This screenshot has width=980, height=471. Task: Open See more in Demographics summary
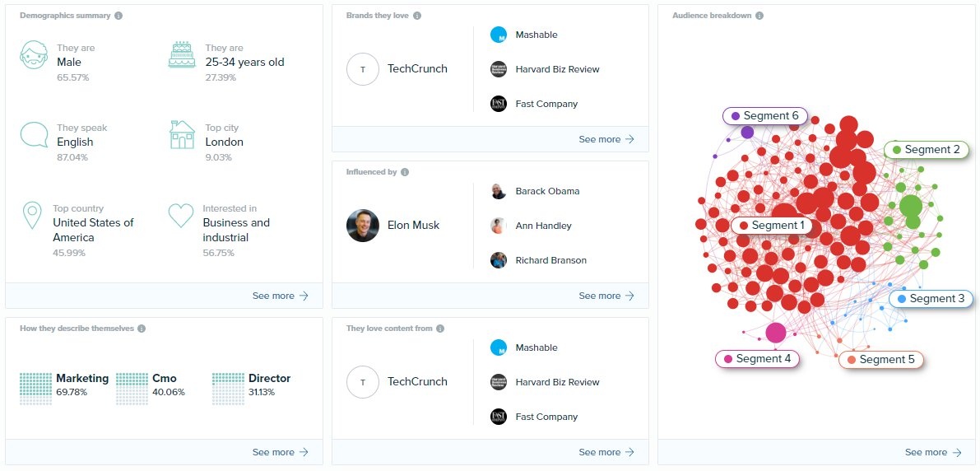[x=281, y=296]
